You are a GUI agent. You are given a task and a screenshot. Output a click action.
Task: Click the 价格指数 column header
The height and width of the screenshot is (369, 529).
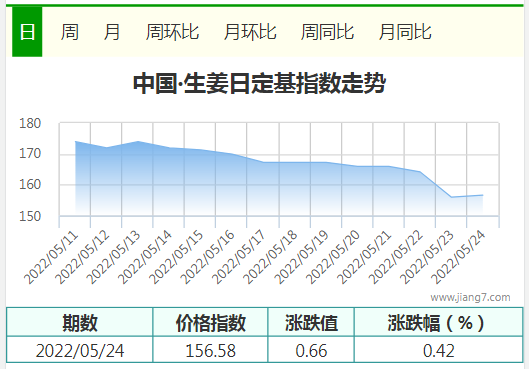tap(211, 323)
